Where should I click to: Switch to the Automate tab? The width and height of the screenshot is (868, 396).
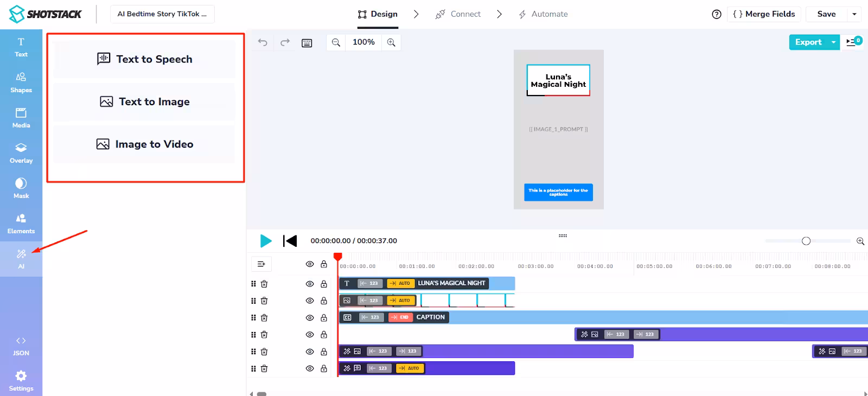[x=543, y=14]
